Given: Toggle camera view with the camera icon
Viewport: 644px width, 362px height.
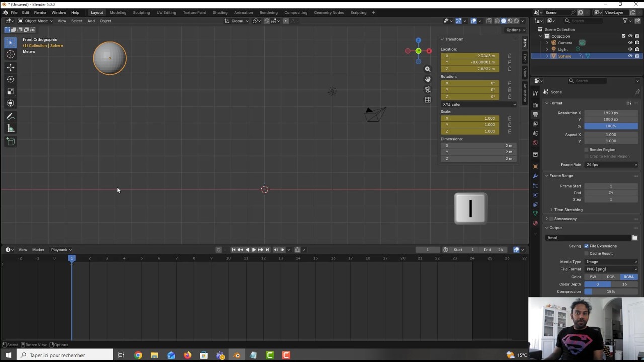Looking at the screenshot, I should 428,89.
